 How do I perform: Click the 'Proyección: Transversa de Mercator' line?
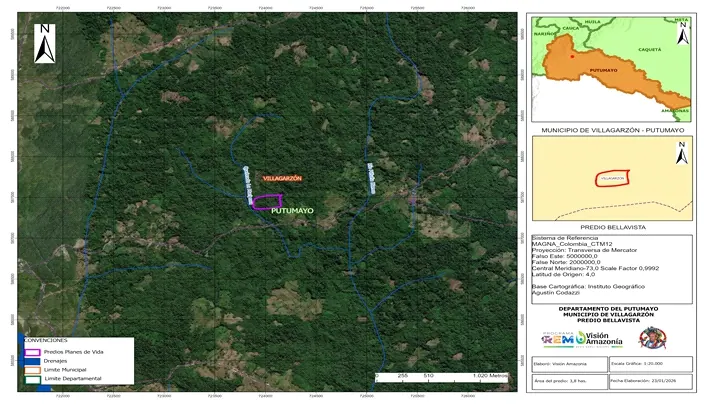[584, 250]
